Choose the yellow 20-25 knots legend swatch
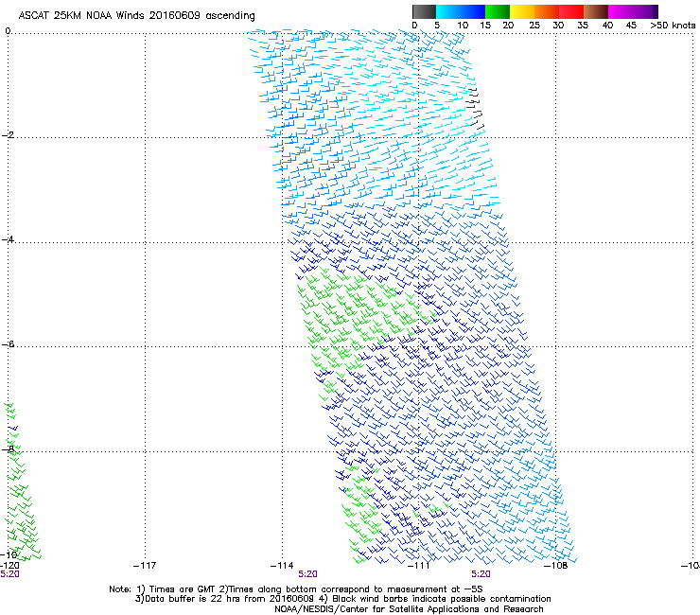Viewport: 700px width, 615px height. (522, 11)
